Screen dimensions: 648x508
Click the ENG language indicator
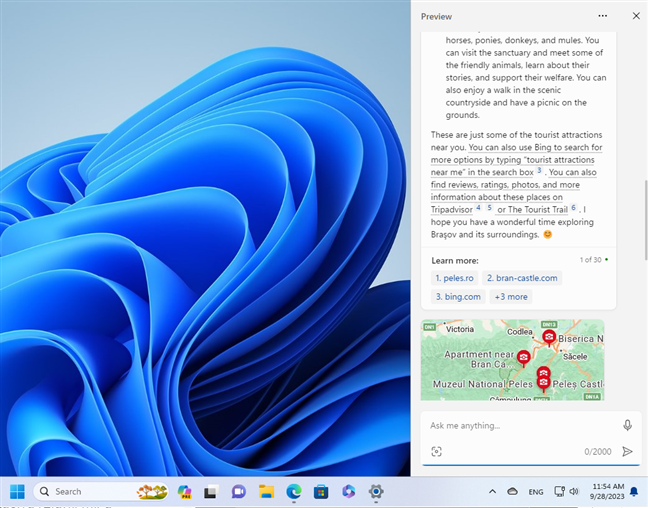point(536,492)
